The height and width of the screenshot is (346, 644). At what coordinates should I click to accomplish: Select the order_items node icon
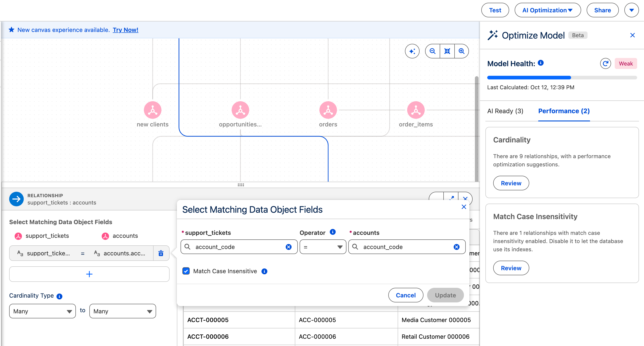(416, 110)
